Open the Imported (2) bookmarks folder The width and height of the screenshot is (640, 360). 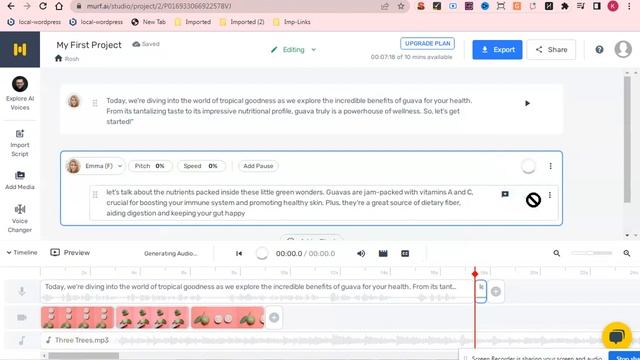242,22
